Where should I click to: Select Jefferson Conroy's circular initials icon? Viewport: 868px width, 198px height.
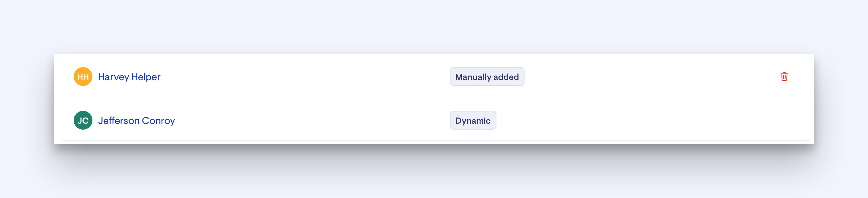[83, 121]
